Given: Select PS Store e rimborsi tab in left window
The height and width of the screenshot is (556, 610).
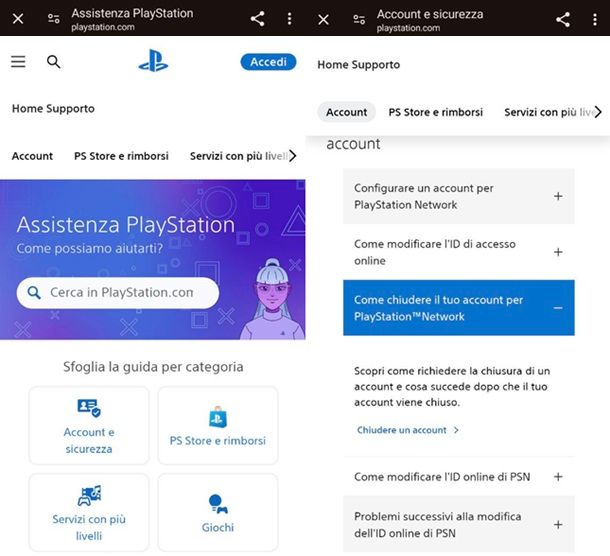Looking at the screenshot, I should [121, 156].
